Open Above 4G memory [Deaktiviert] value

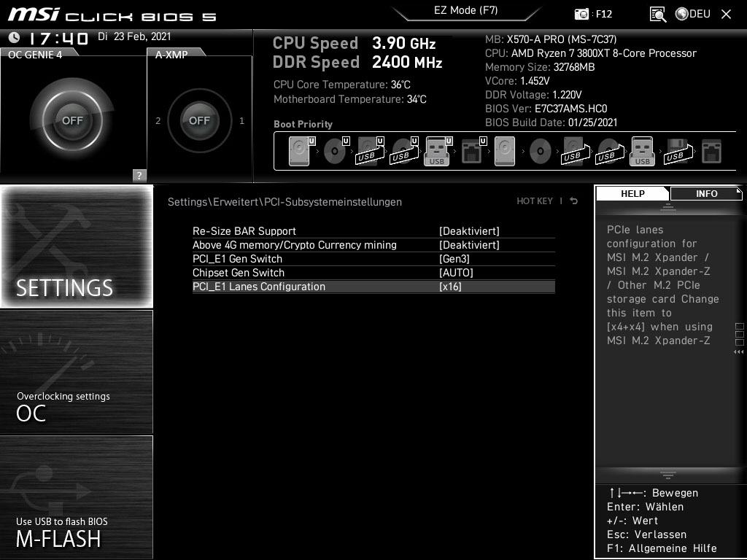469,245
